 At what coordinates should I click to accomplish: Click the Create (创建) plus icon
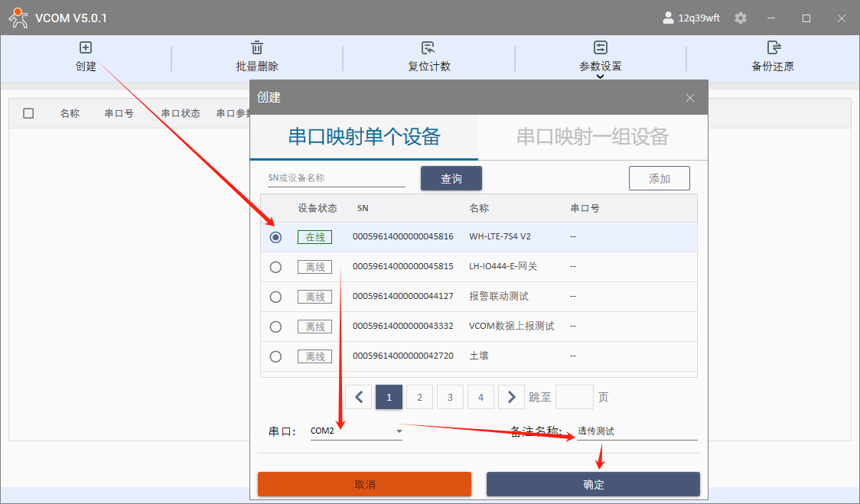click(86, 47)
